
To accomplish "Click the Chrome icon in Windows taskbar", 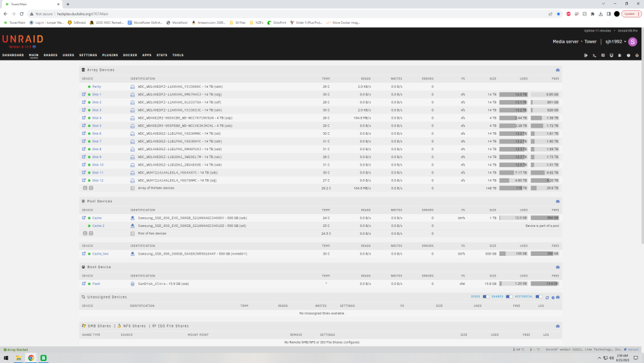I will (x=31, y=358).
